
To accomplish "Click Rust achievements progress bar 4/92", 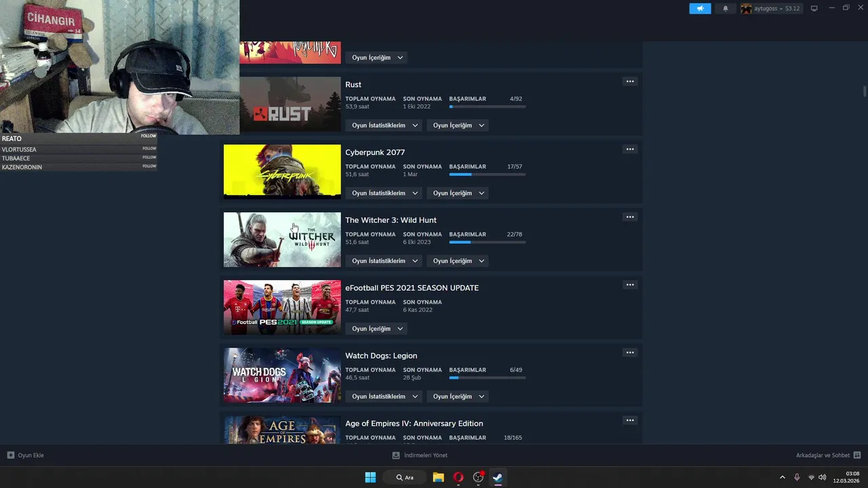I will (x=488, y=106).
